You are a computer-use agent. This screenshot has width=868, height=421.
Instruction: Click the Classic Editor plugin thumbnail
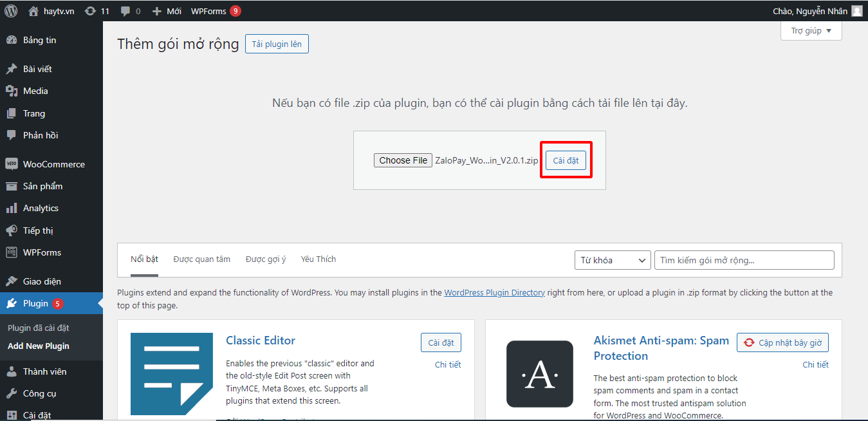[172, 374]
